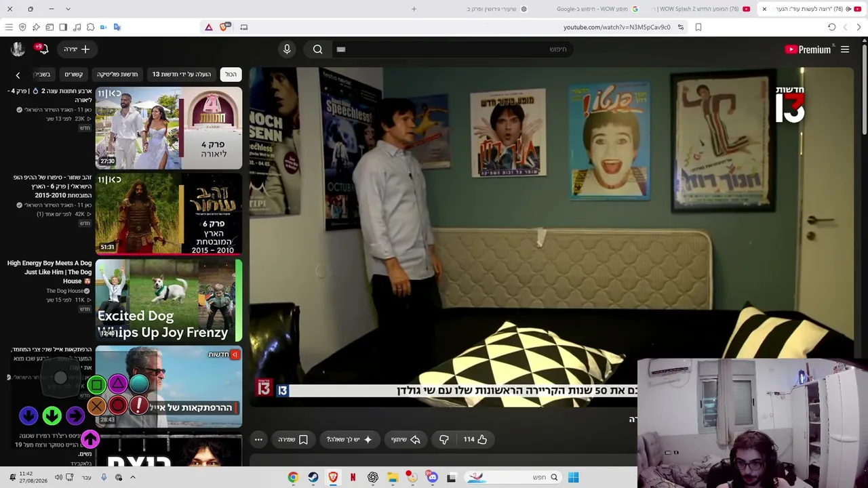Screen dimensions: 868x488
Task: Close the active YouTube tab
Action: [x=764, y=9]
